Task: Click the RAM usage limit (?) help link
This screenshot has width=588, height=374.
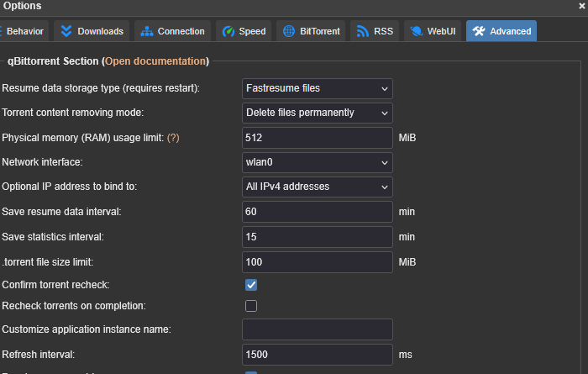Action: tap(173, 138)
